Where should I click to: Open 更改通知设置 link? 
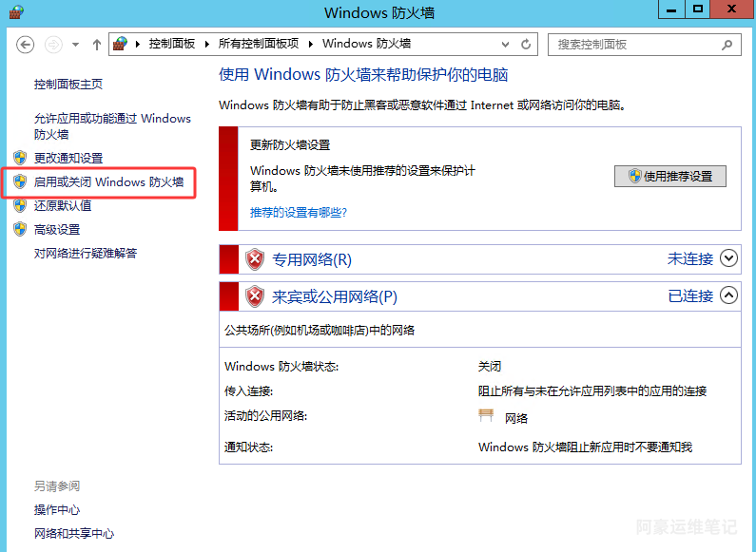pyautogui.click(x=68, y=158)
